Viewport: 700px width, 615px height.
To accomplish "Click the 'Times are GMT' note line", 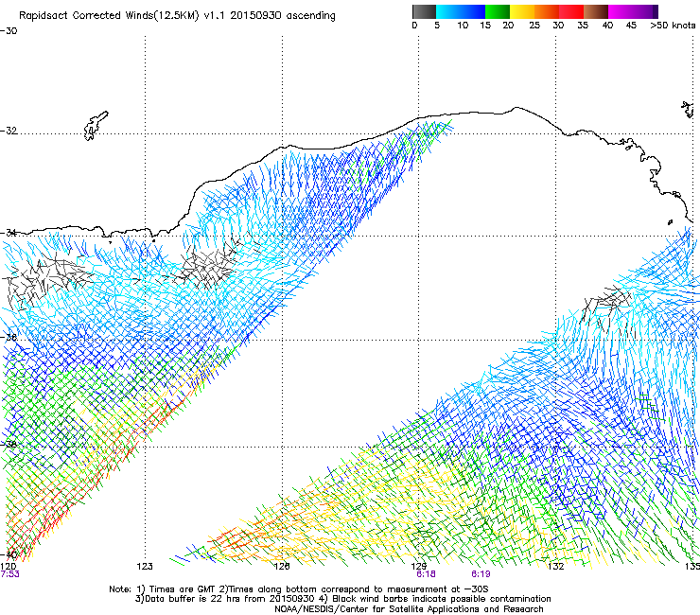I will [299, 589].
